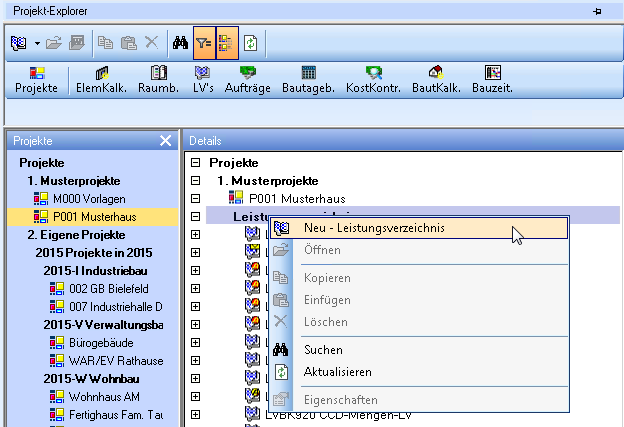The width and height of the screenshot is (624, 427).
Task: Open the Bautageb. construction diary
Action: pos(308,79)
